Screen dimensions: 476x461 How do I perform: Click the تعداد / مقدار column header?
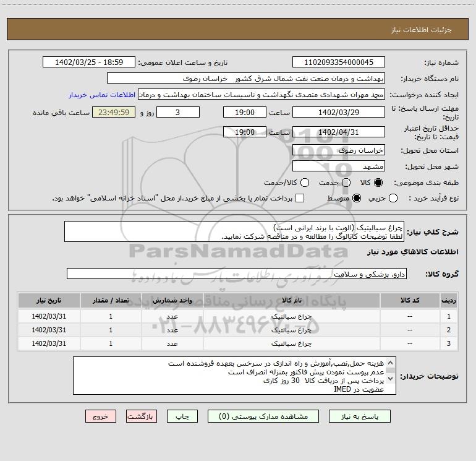111,300
